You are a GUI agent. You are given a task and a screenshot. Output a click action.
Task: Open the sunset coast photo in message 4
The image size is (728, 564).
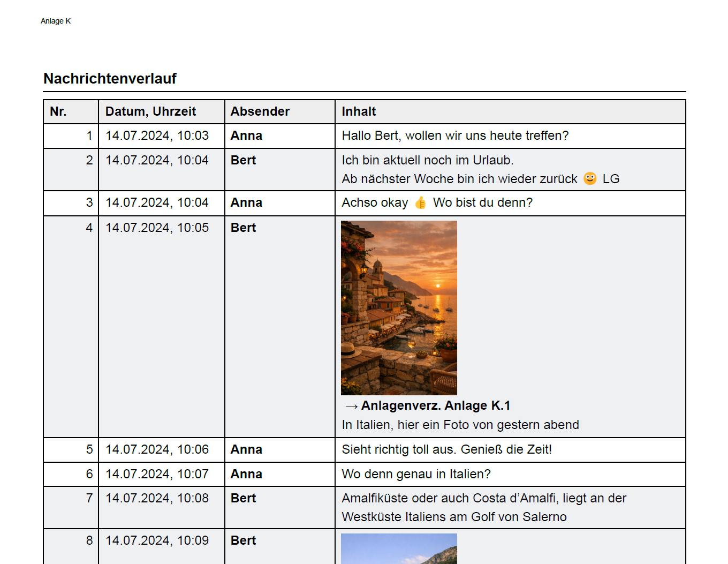(x=399, y=308)
